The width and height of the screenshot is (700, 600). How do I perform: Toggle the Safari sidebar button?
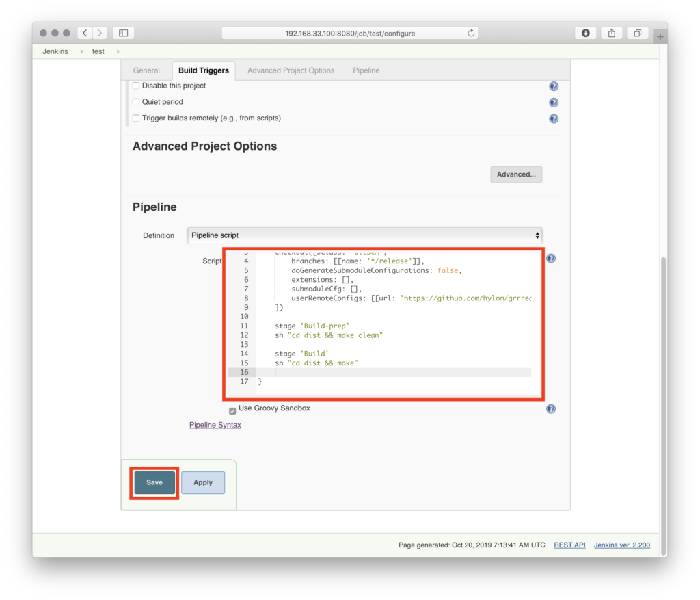pyautogui.click(x=124, y=33)
